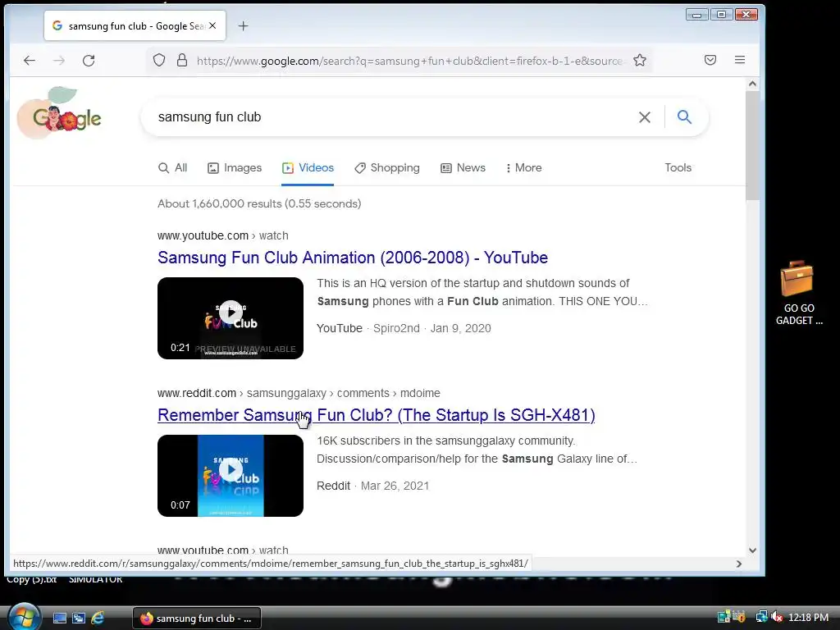Viewport: 840px width, 630px height.
Task: Click the muted volume tray icon
Action: pos(777,617)
